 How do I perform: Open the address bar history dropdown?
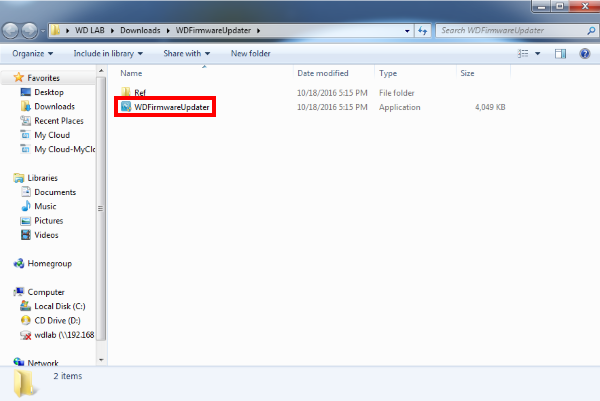tap(407, 31)
